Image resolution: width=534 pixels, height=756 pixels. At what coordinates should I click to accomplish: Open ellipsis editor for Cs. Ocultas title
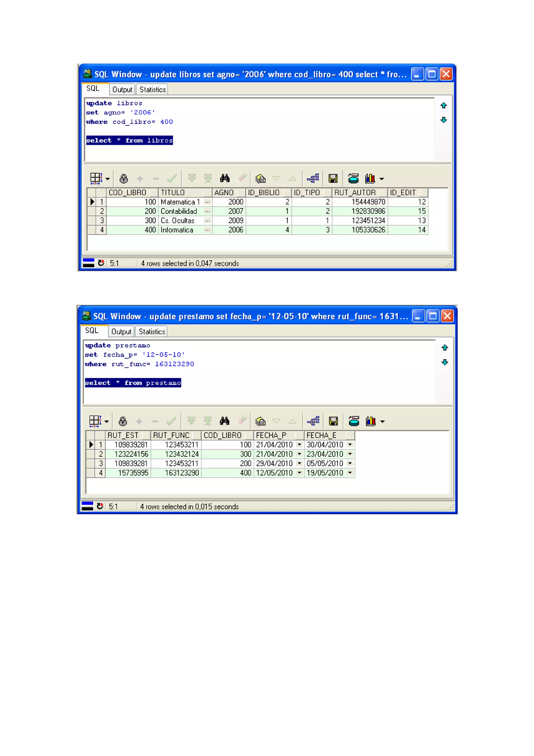(207, 221)
